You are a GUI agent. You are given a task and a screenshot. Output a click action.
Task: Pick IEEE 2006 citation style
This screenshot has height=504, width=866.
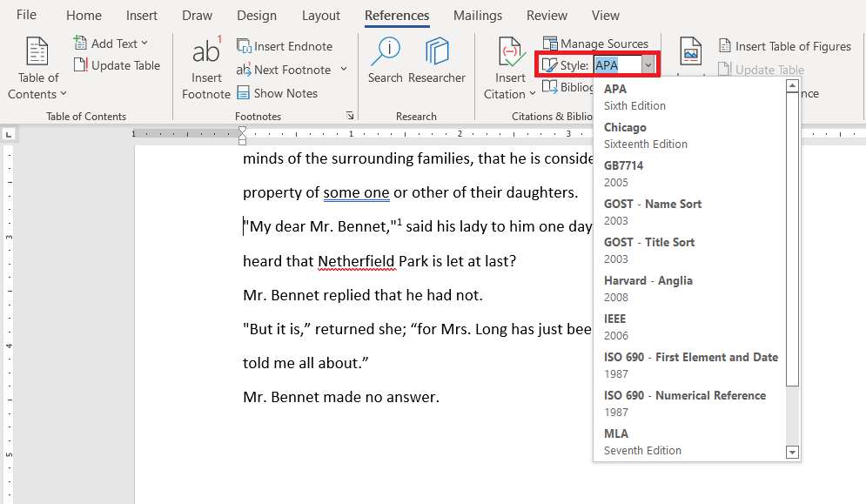point(689,326)
